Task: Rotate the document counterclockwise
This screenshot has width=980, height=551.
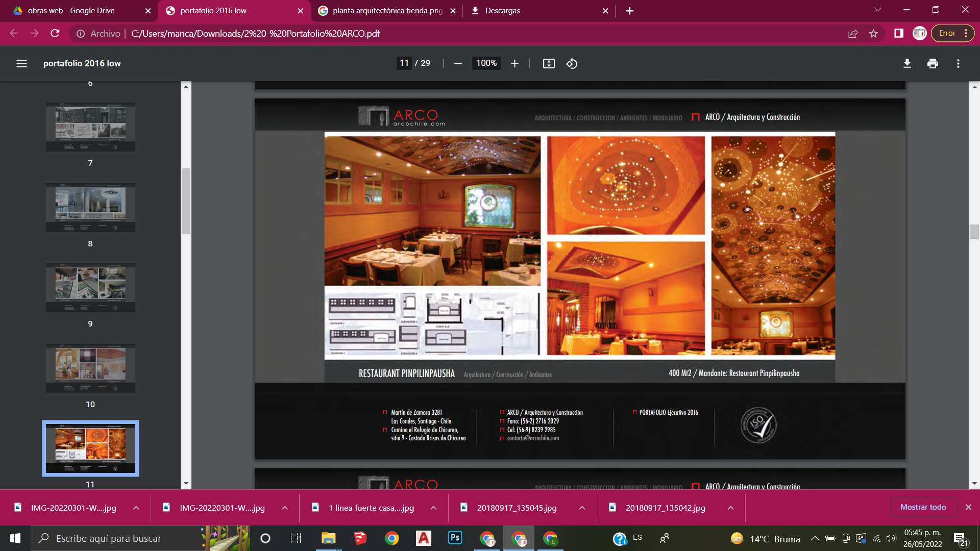Action: coord(572,63)
